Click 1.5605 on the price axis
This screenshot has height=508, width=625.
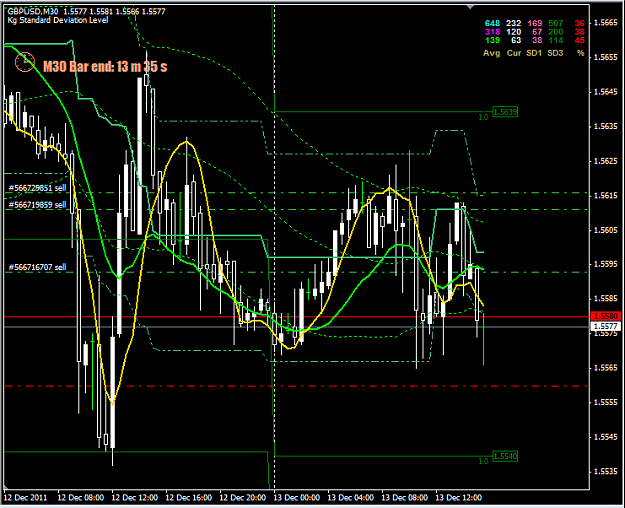coord(606,230)
